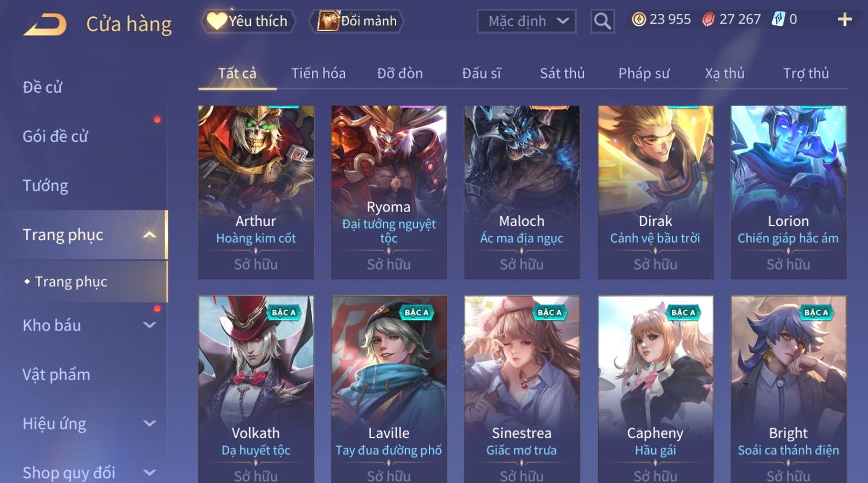
Task: Click the golden back arrow icon
Action: (x=46, y=24)
